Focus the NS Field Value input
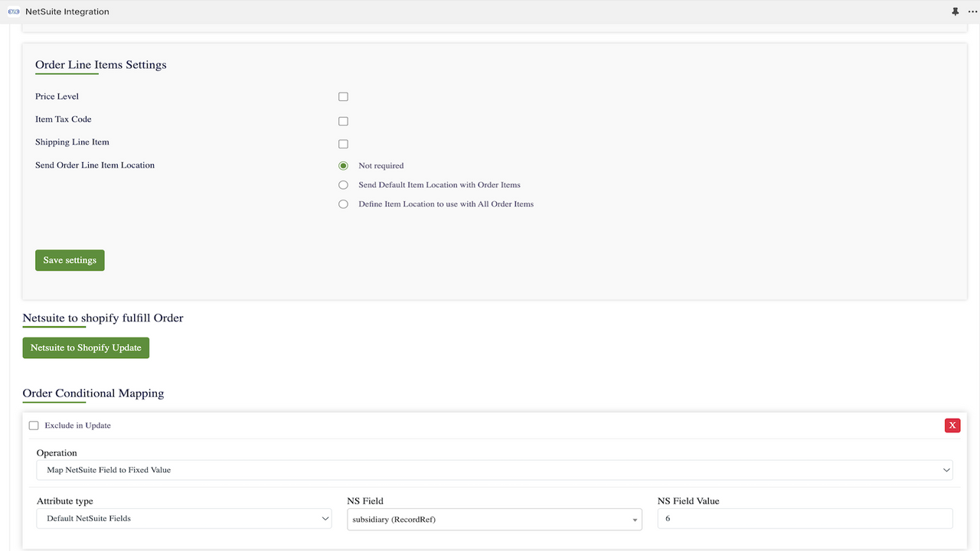 [x=805, y=518]
